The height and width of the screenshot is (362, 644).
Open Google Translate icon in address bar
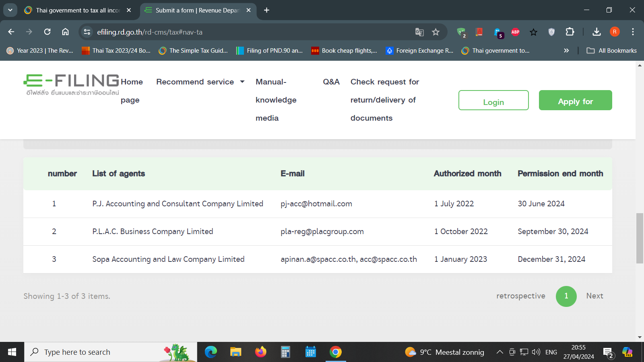point(419,32)
